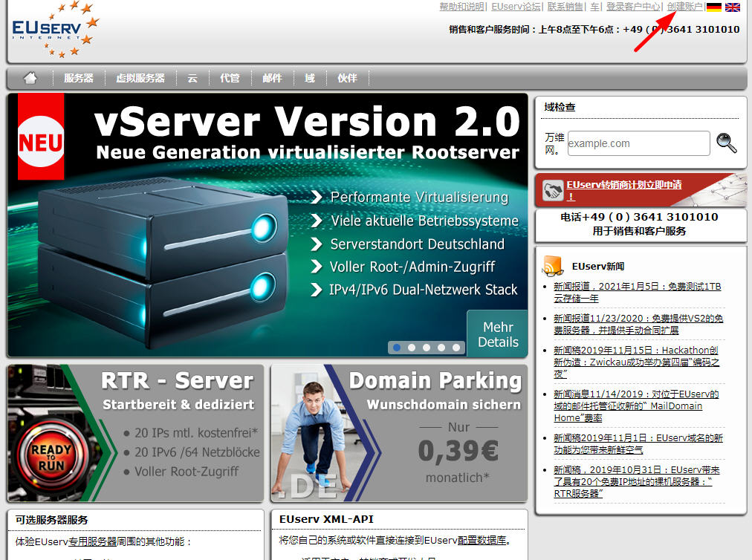Viewport: 752px width, 560px height.
Task: Open news from 2021年1月5日 about 1TB storage
Action: (638, 293)
